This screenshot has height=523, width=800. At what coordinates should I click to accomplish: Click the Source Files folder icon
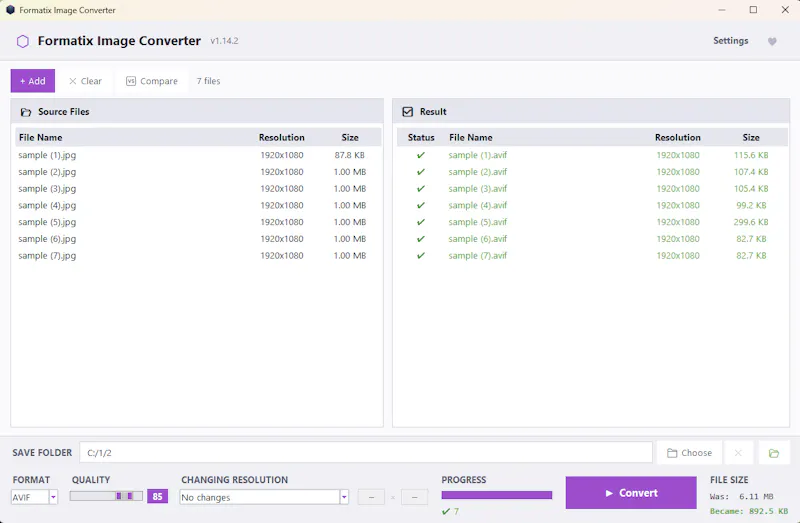[x=26, y=112]
